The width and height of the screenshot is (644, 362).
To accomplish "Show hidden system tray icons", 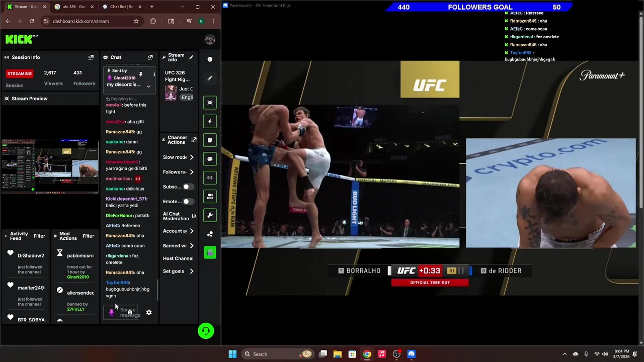I will [565, 354].
